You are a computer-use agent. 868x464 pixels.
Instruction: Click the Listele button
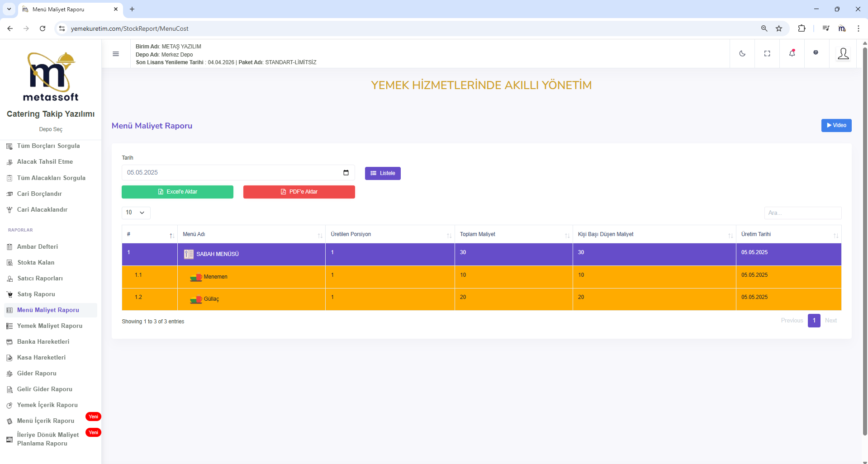(383, 173)
